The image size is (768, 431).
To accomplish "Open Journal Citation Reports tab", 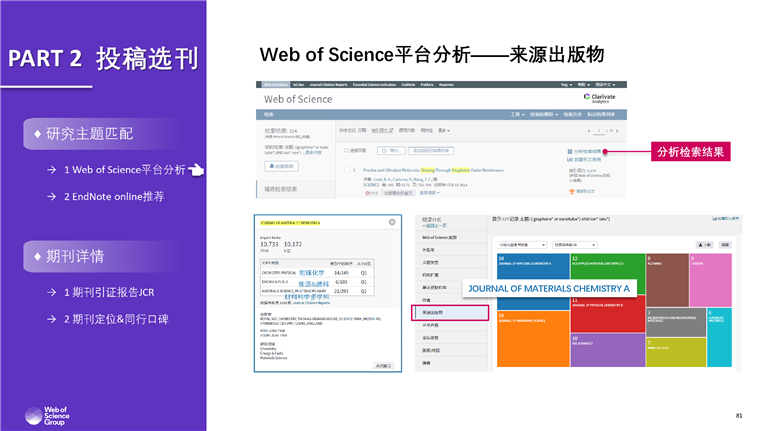I will (x=328, y=85).
